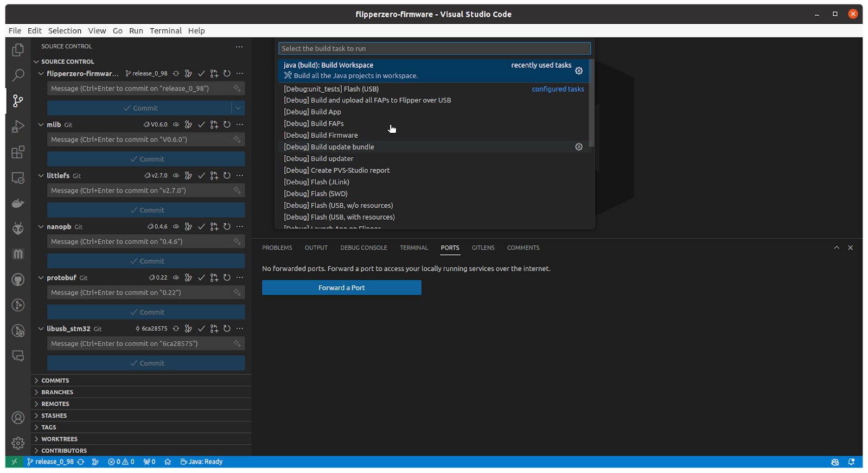Select [Debug] Create PVS-Studio report task
The height and width of the screenshot is (473, 868).
(x=434, y=170)
